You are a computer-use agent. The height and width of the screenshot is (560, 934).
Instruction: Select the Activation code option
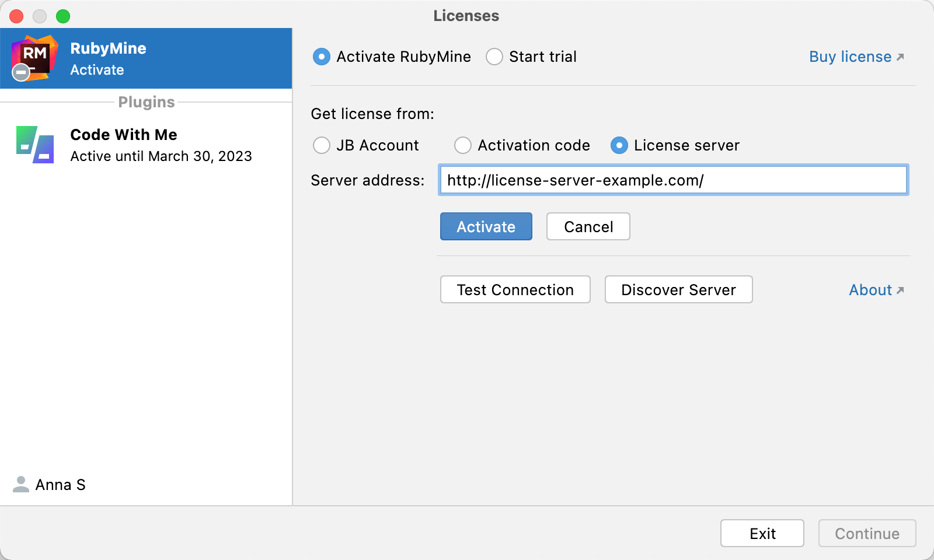463,145
